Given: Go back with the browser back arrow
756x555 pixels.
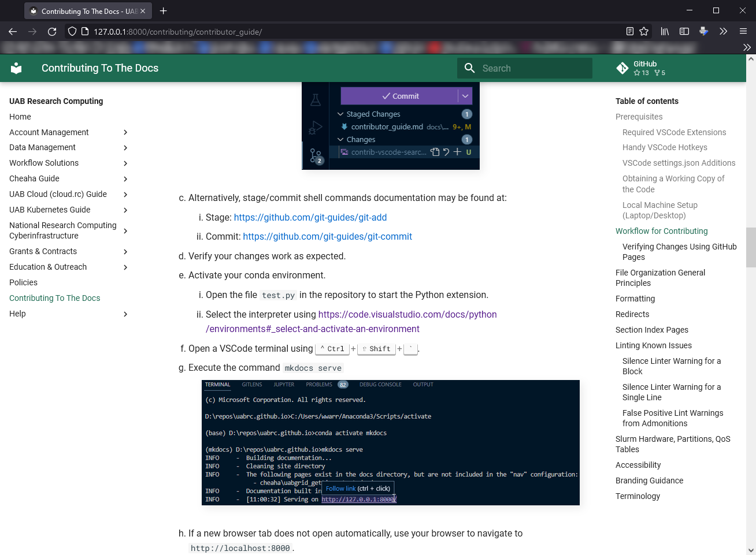Looking at the screenshot, I should (x=13, y=32).
